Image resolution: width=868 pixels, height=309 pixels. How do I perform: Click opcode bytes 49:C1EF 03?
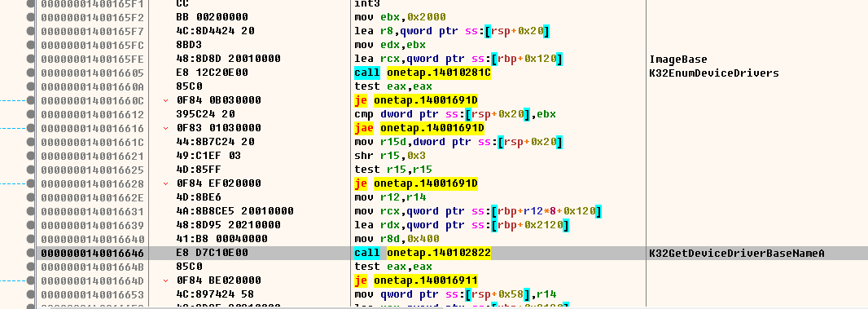click(208, 156)
